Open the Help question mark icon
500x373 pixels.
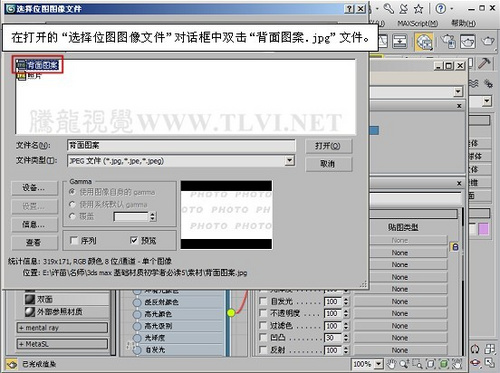pos(441,9)
